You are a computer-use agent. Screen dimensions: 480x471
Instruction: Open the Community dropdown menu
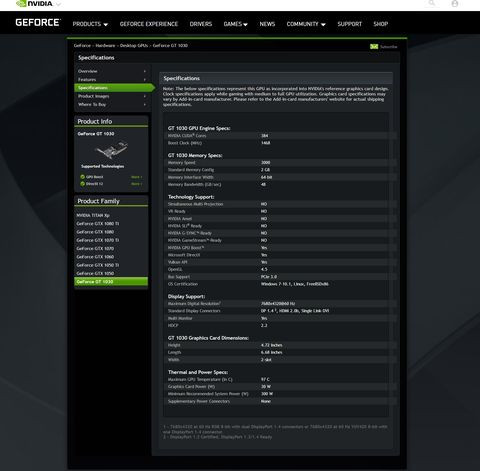[306, 24]
